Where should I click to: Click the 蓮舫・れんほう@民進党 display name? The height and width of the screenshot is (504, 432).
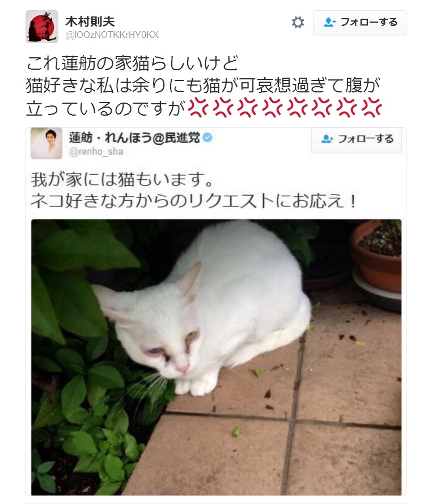click(x=134, y=137)
